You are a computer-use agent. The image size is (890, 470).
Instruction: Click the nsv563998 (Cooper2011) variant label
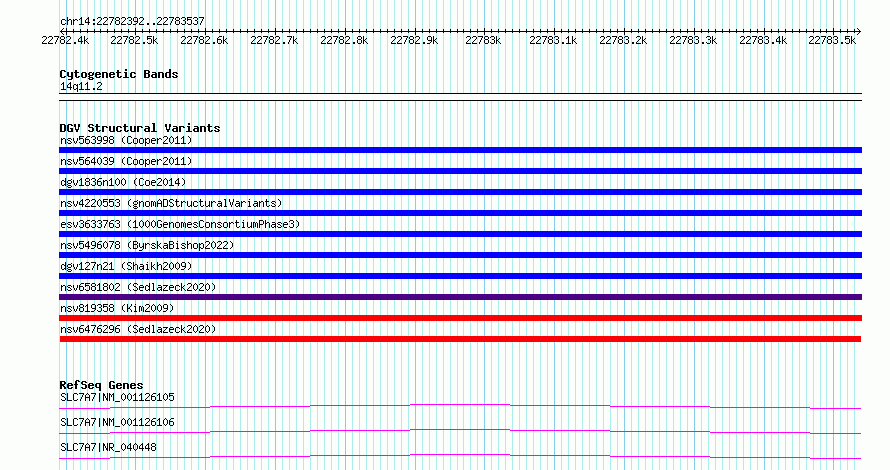tap(126, 140)
